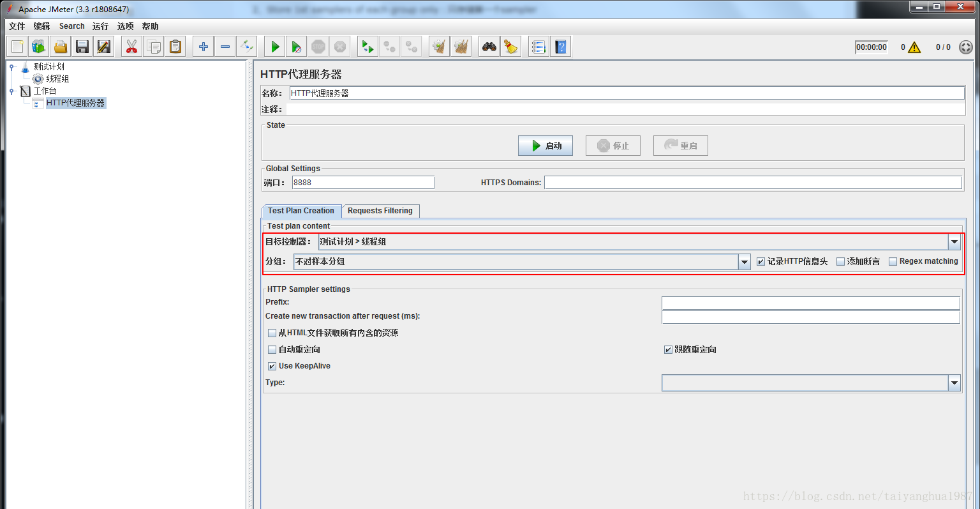The width and height of the screenshot is (980, 509).
Task: Open the Search menu
Action: [72, 26]
